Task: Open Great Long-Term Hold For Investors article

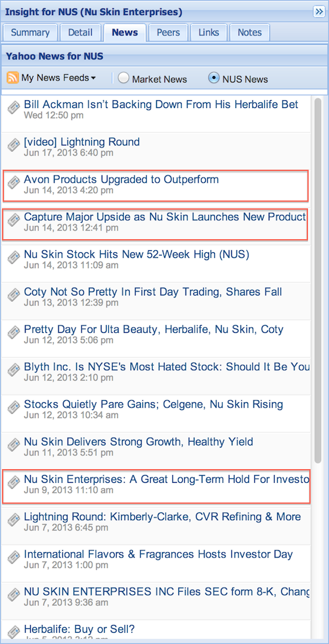Action: pos(166,479)
